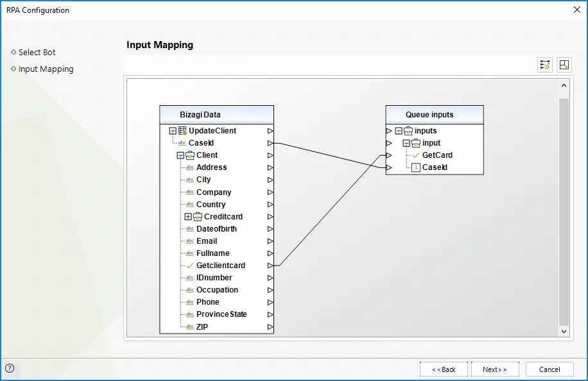This screenshot has width=588, height=381.
Task: Select the City attribute
Action: [203, 180]
